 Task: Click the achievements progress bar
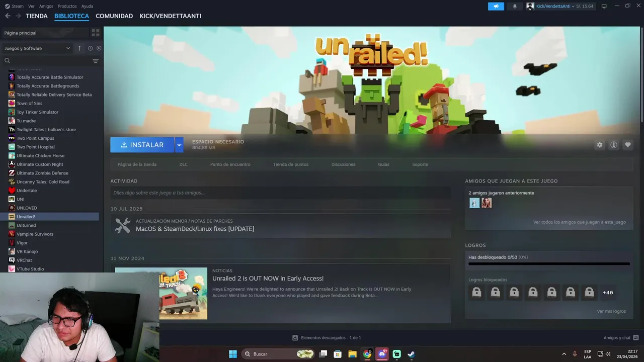[x=549, y=263]
